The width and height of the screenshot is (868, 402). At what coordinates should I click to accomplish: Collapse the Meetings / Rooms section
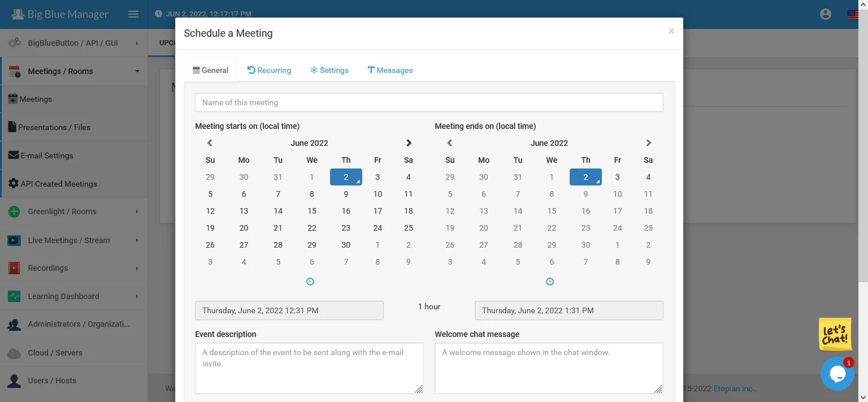coord(73,71)
